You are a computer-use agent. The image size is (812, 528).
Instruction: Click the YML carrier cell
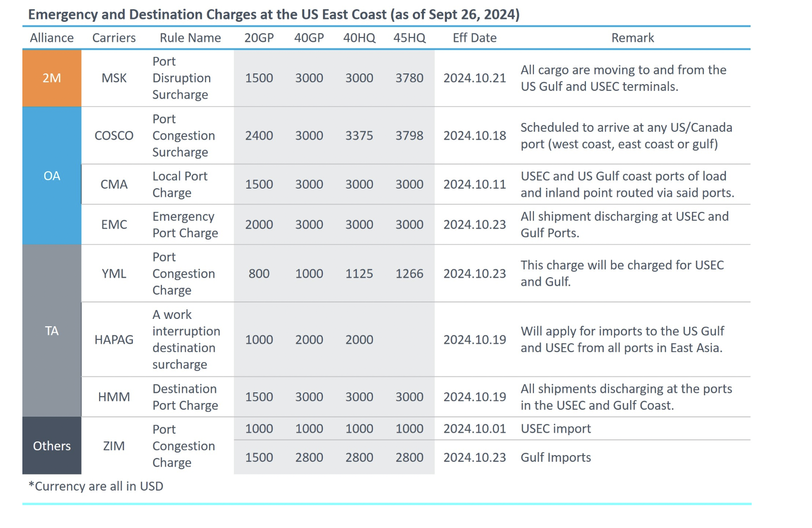[x=114, y=274]
